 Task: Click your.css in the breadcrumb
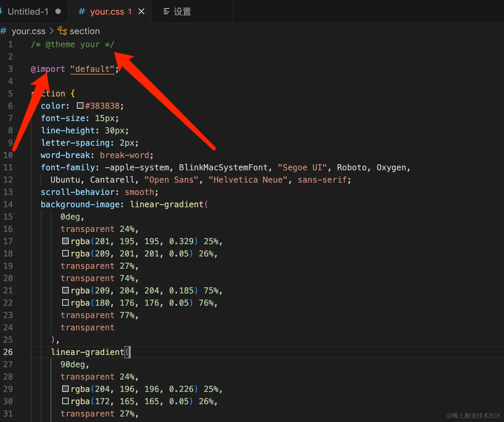28,31
